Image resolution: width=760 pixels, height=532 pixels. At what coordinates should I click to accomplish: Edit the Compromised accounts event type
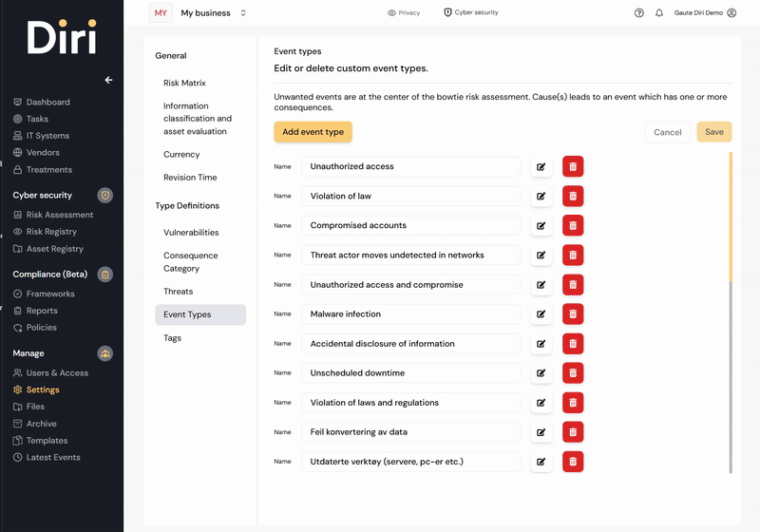[x=541, y=226]
